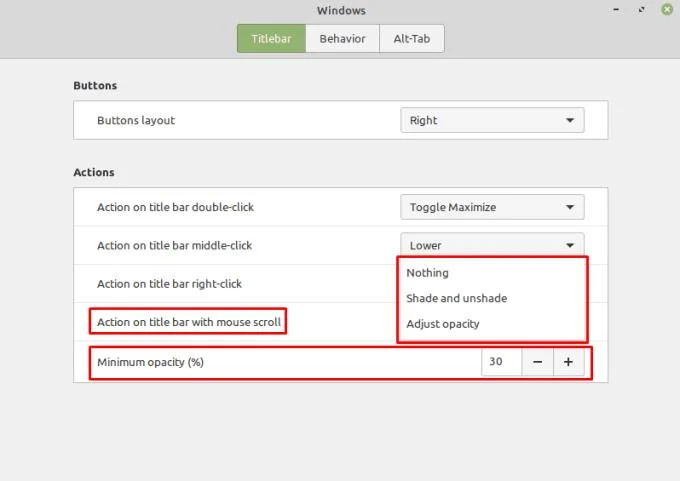Maximize the Windows settings window
Viewport: 680px width, 481px height.
(641, 9)
